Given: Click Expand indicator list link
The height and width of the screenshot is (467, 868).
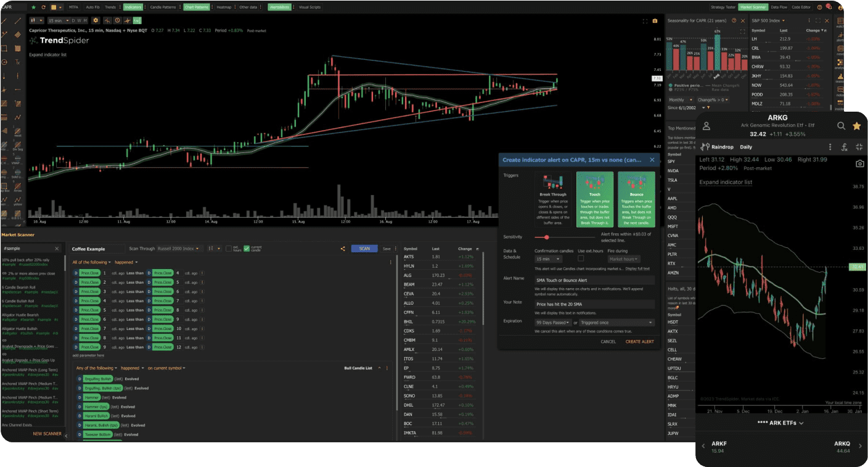Looking at the screenshot, I should point(46,54).
